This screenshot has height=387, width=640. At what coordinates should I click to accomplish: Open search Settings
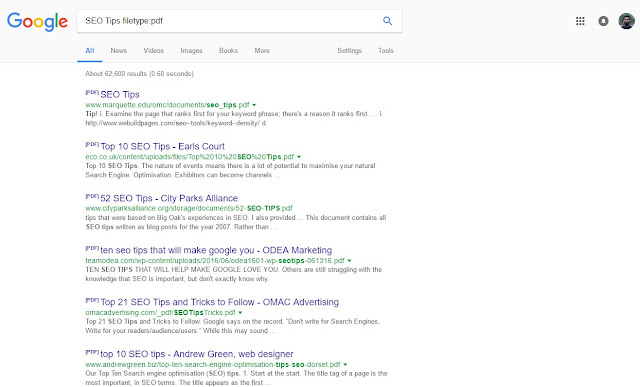349,51
